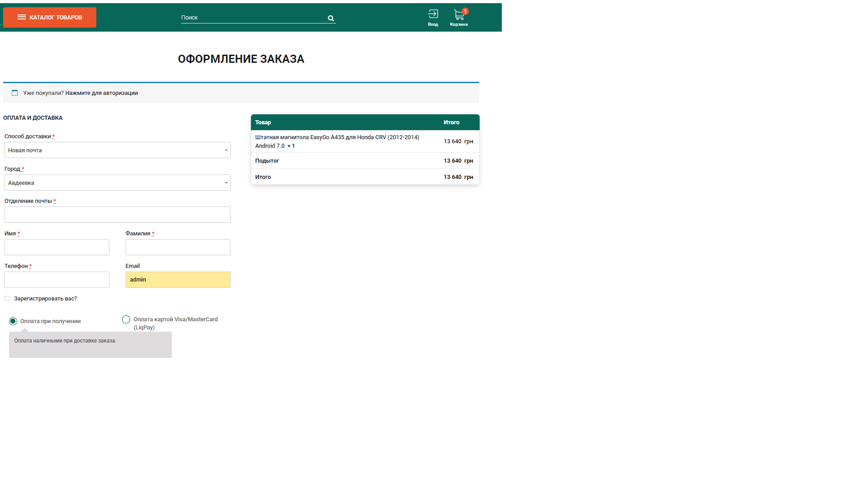Screen dimensions: 868x488
Task: Open Город dropdown showing Авдеевка
Action: point(118,183)
